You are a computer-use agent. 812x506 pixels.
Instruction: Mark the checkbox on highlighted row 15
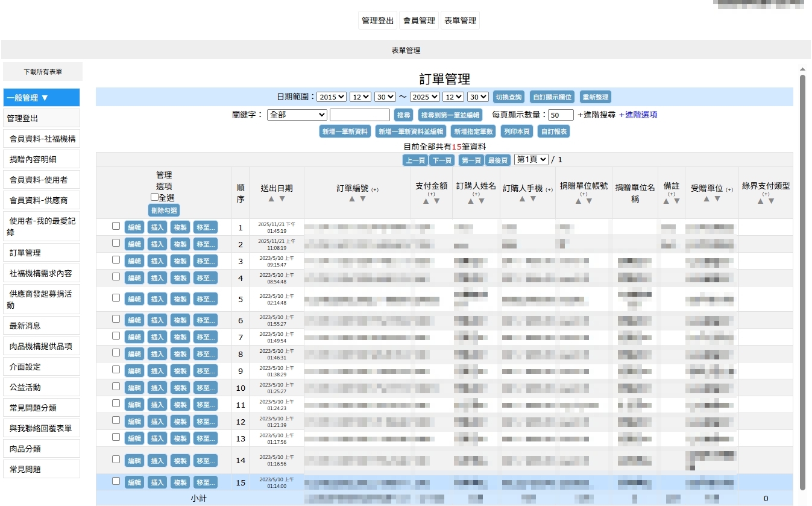point(116,481)
